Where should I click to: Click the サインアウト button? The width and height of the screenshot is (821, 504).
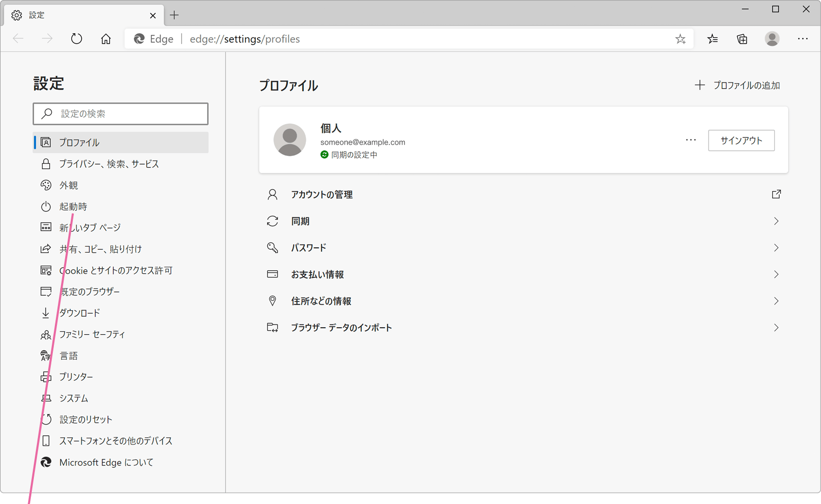pos(741,140)
